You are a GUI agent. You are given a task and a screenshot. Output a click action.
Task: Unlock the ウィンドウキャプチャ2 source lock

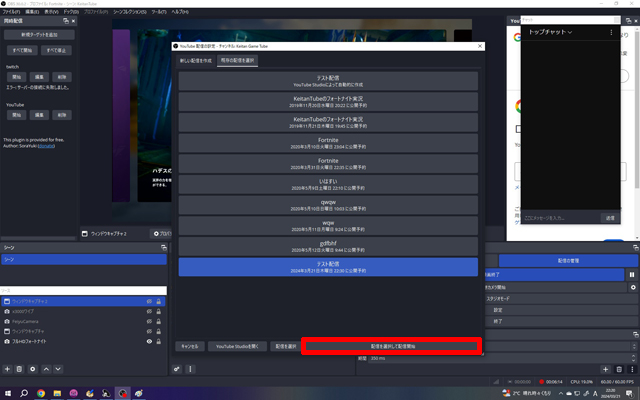[x=159, y=301]
